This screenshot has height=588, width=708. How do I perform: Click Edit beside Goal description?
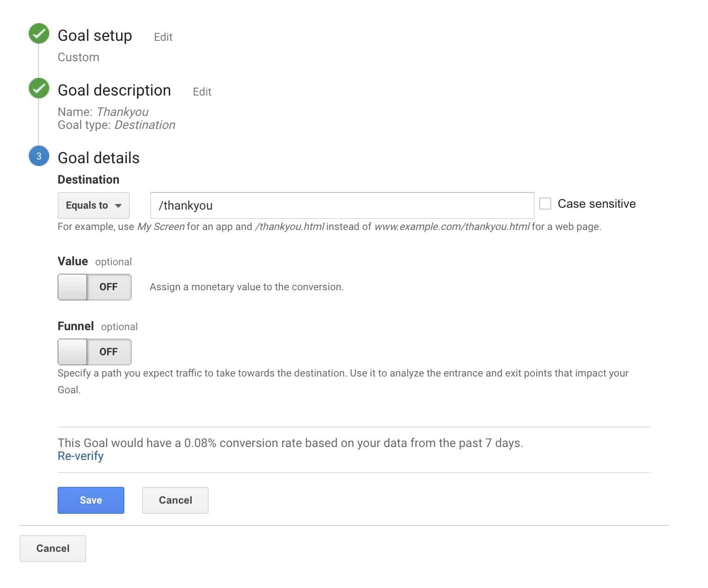(x=202, y=91)
